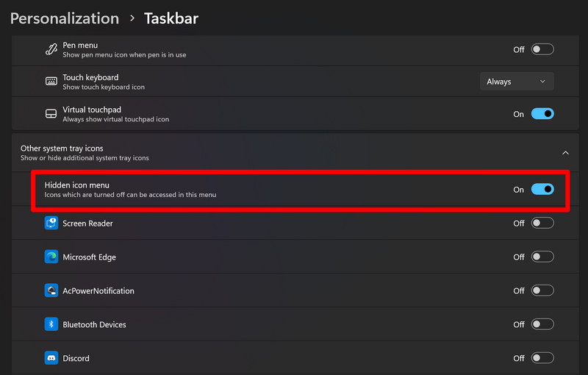588x375 pixels.
Task: Switch on Bluetooth Devices tray icon
Action: (x=542, y=324)
